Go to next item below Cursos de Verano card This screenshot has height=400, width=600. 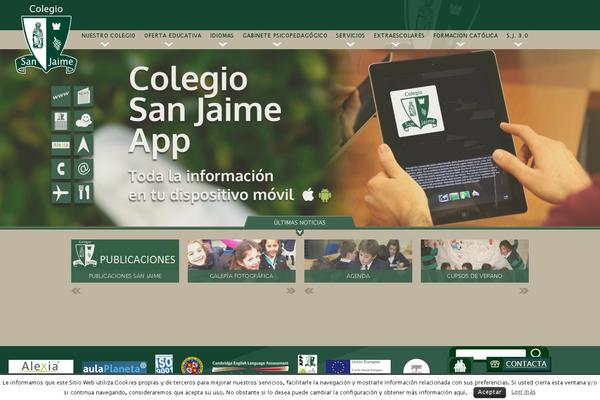(x=524, y=291)
